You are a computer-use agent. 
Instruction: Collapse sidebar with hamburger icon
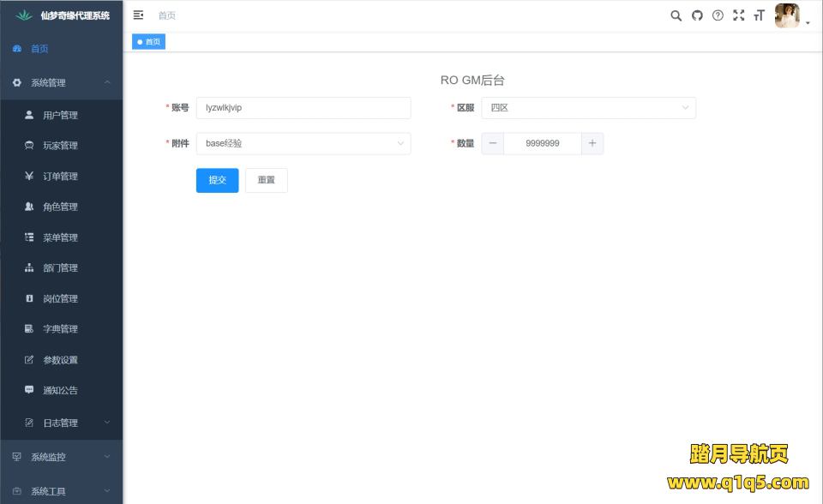pyautogui.click(x=138, y=15)
